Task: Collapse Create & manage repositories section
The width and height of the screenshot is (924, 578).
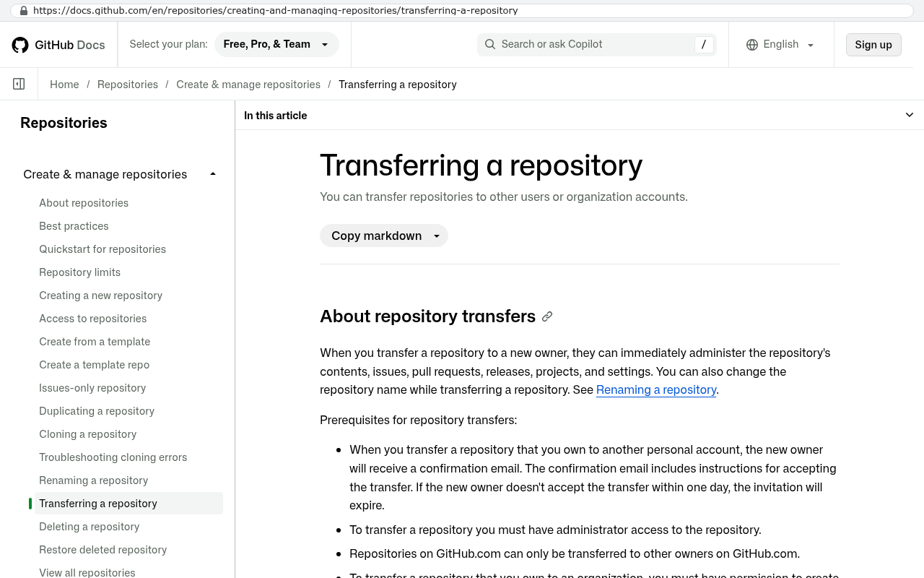Action: click(x=213, y=174)
